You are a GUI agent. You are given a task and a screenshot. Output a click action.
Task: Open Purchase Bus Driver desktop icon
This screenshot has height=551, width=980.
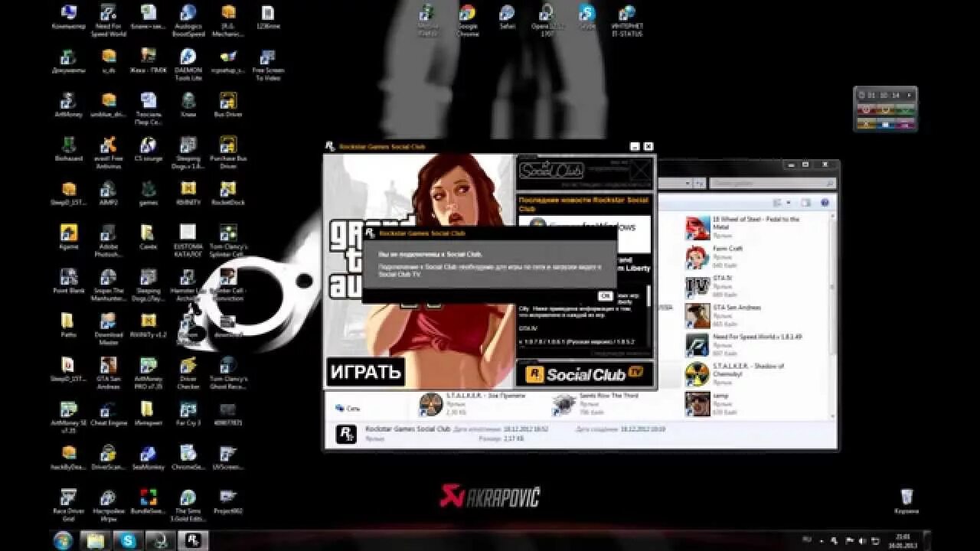click(227, 152)
